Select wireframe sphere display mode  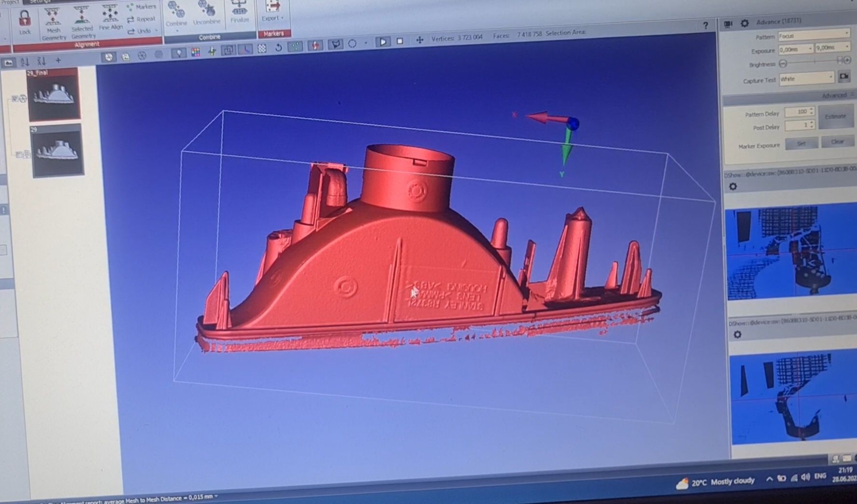coord(142,56)
